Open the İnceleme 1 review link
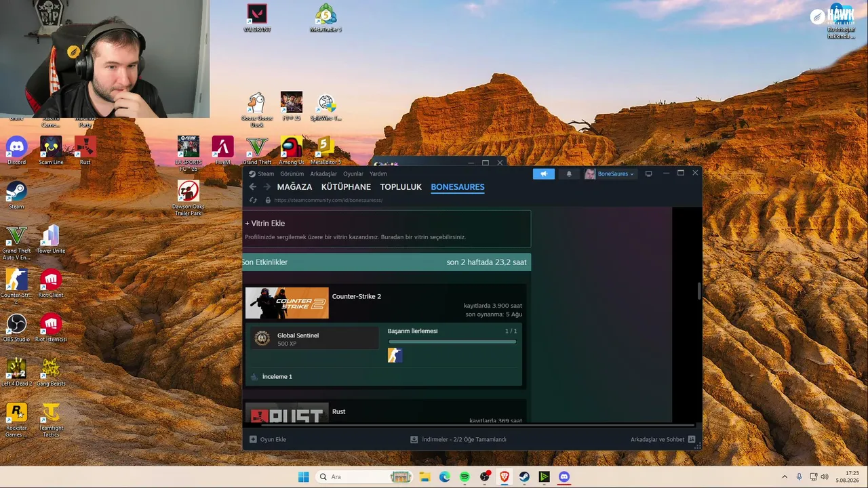 pyautogui.click(x=277, y=376)
